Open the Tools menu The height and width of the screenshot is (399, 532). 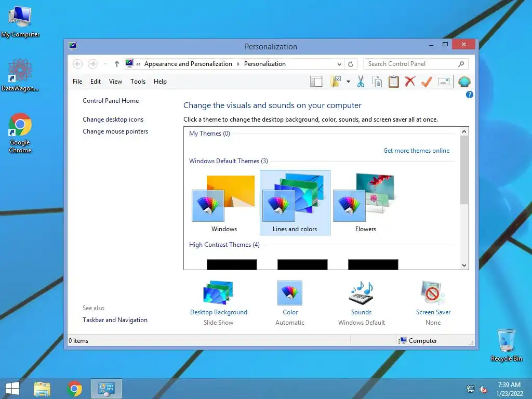click(x=138, y=82)
